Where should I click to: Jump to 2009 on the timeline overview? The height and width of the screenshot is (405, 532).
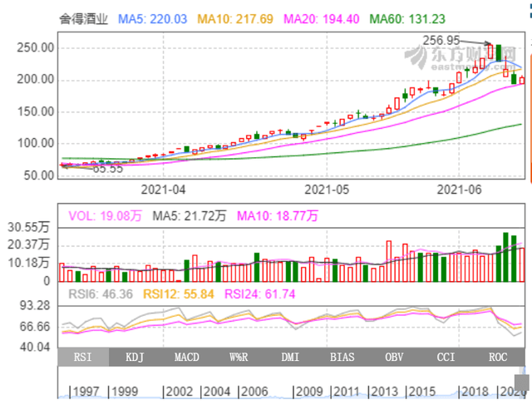tap(307, 392)
